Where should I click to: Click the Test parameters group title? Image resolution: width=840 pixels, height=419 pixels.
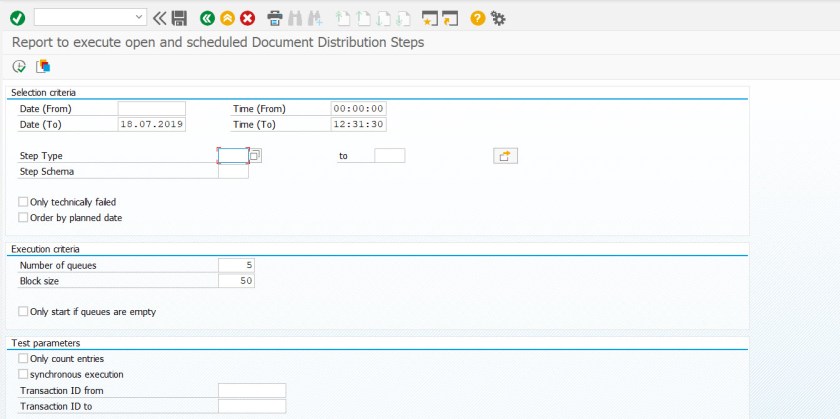click(46, 343)
